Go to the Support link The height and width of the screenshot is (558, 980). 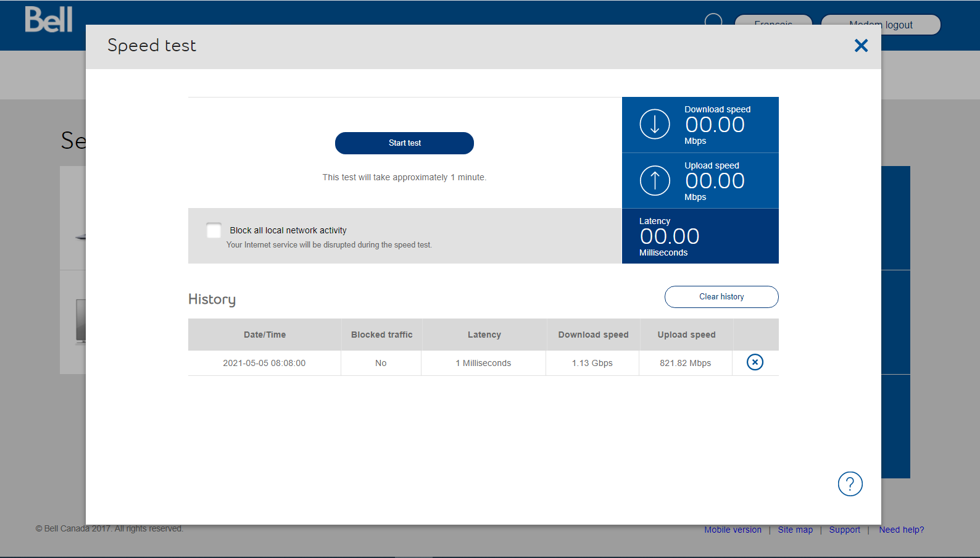click(x=844, y=530)
